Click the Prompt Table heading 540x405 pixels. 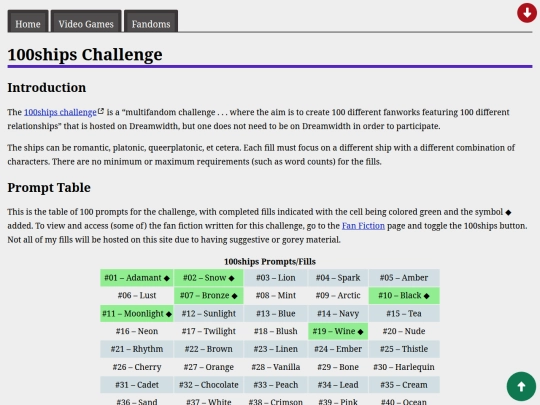pos(49,188)
